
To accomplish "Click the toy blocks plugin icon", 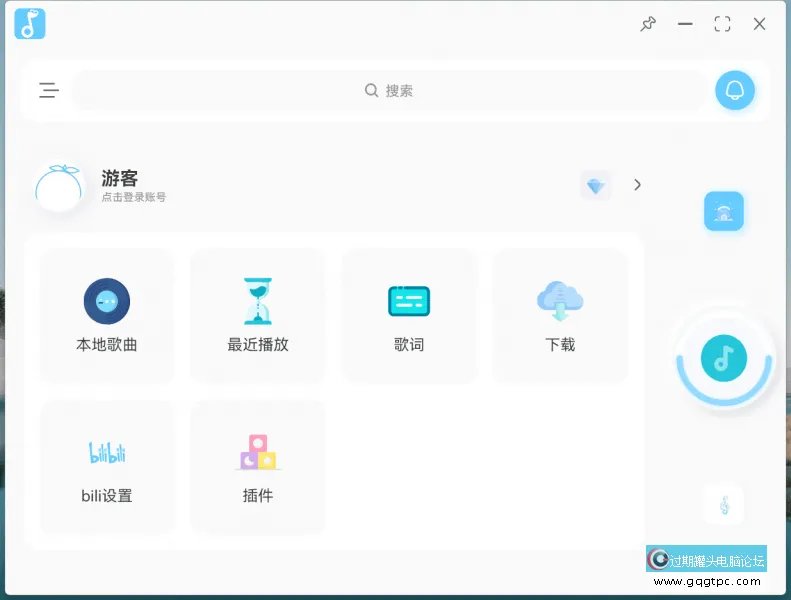I will [258, 453].
